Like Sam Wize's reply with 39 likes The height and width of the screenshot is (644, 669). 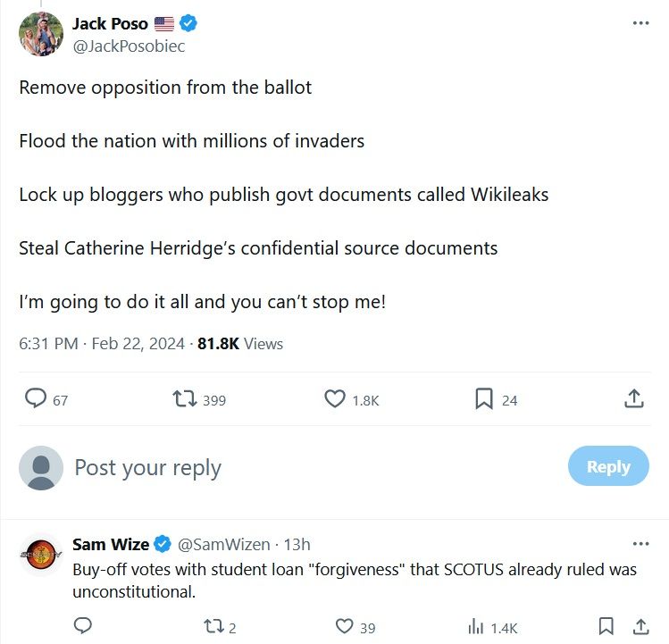[344, 626]
